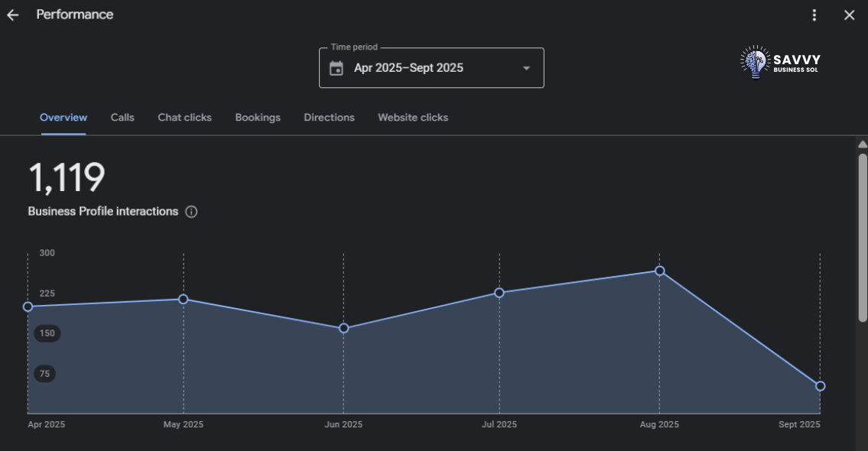Click the vertical scrollbar thumb

pos(863,237)
